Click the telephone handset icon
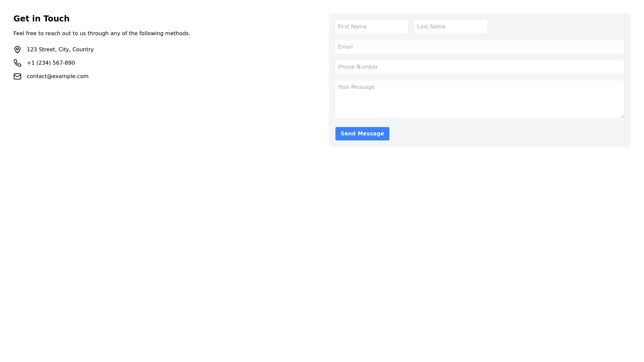This screenshot has width=644, height=362. (x=17, y=63)
